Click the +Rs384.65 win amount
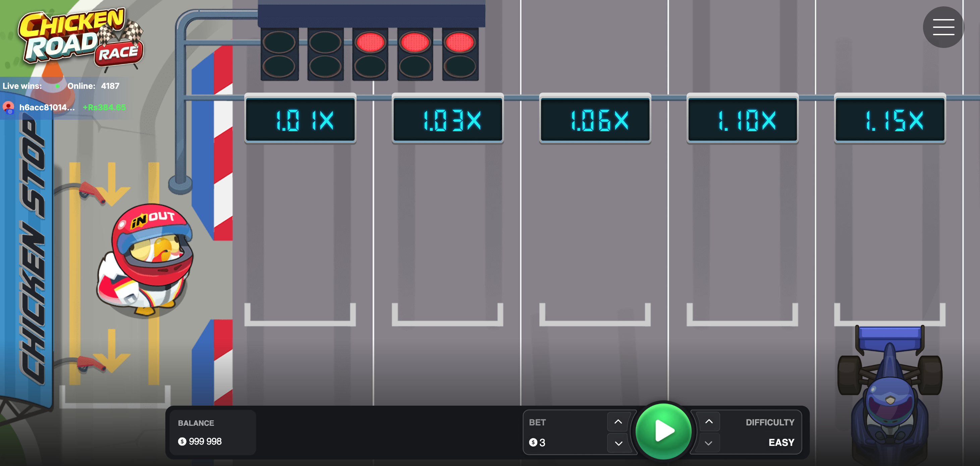The height and width of the screenshot is (466, 980). click(x=104, y=107)
